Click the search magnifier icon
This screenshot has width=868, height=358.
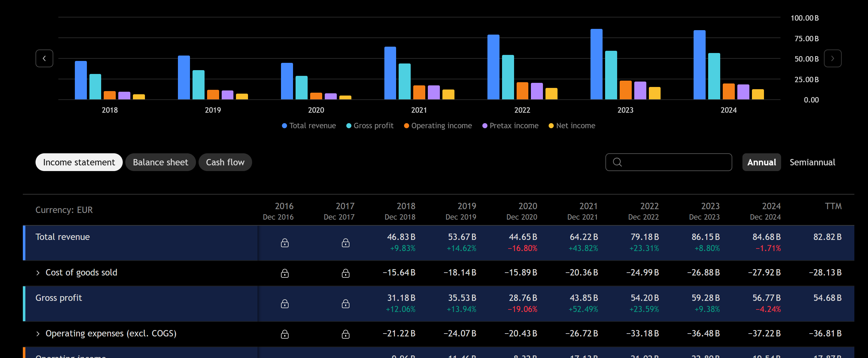(617, 162)
